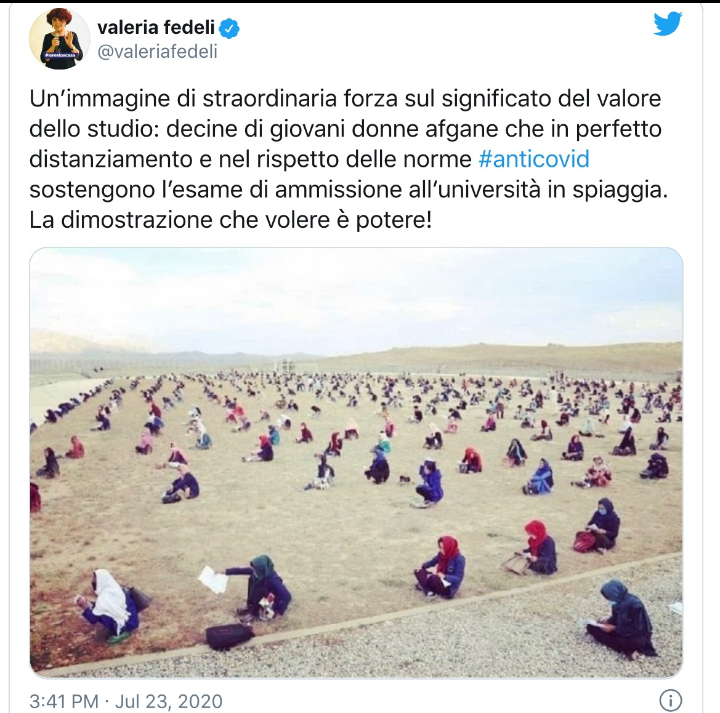The height and width of the screenshot is (713, 720).
Task: Click the display name valeria fedeli
Action: 156,28
